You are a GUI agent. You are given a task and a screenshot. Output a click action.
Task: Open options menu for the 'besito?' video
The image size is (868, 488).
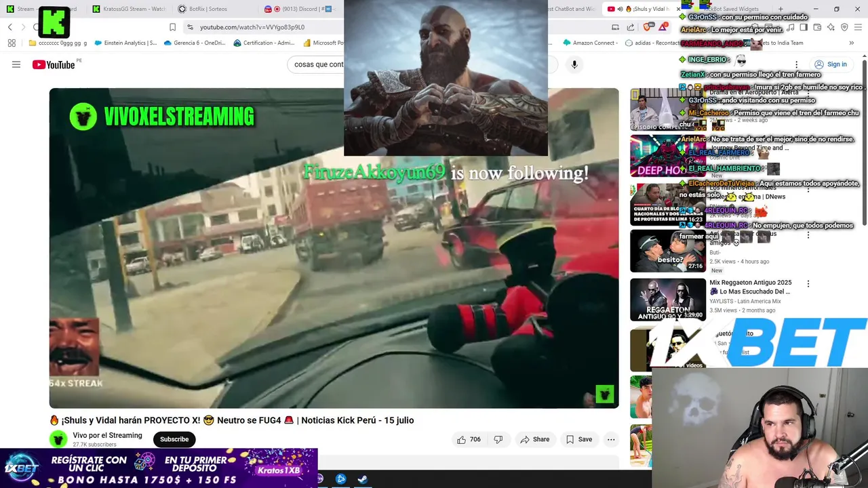[808, 235]
